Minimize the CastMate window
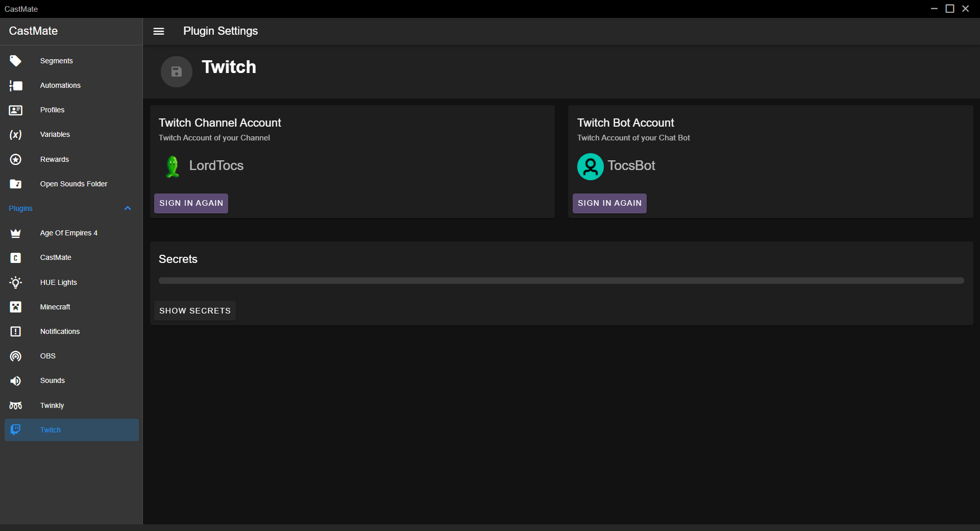This screenshot has width=980, height=531. click(x=934, y=9)
